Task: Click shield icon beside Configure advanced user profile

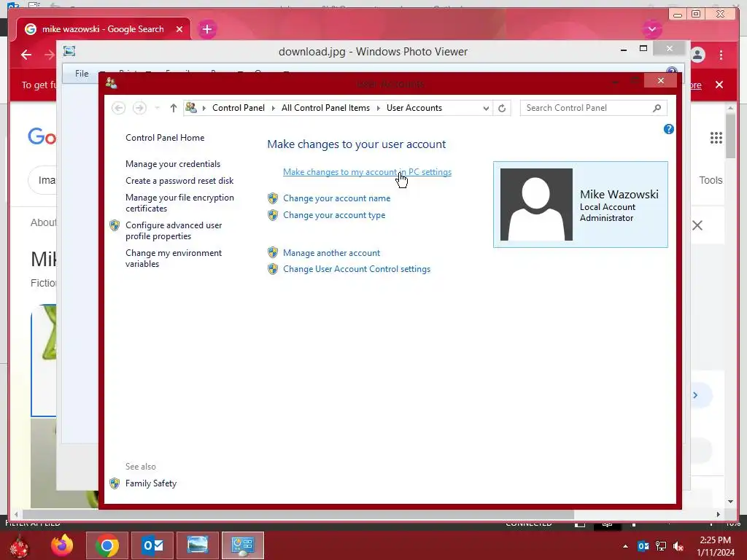Action: 115,225
